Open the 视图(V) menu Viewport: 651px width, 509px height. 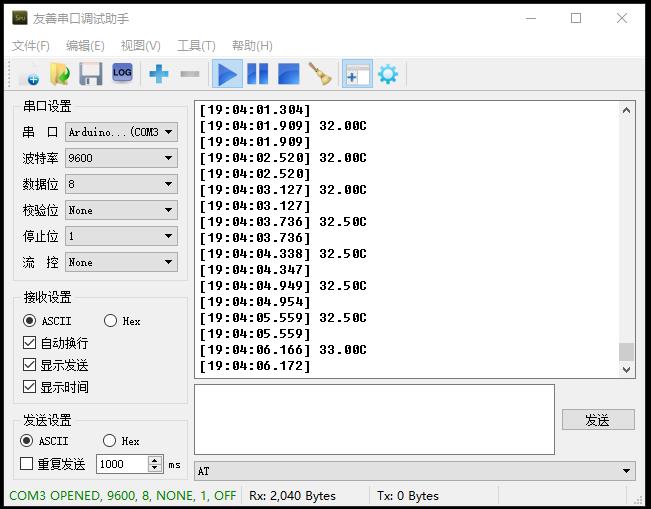coord(140,45)
